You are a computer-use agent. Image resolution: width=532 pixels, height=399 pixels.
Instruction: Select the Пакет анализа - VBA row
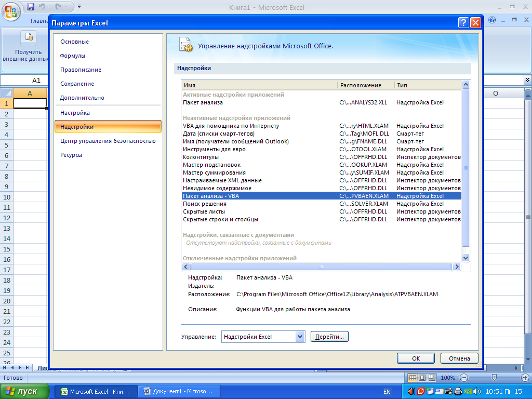click(x=321, y=196)
